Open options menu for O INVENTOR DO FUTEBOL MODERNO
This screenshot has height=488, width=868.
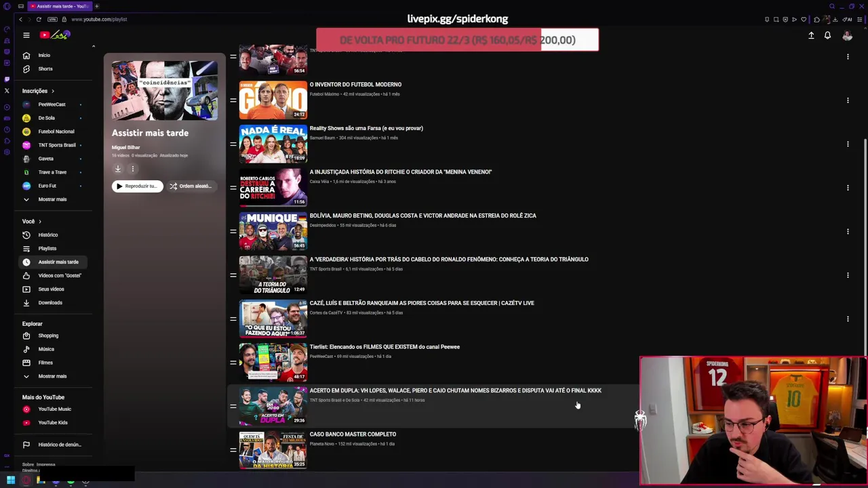click(x=848, y=100)
